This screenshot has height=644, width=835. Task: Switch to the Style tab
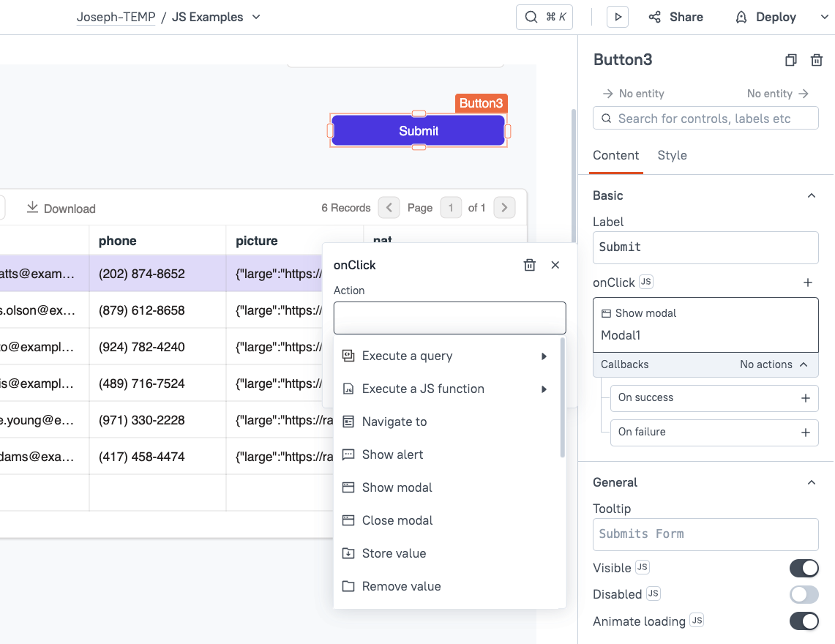tap(672, 155)
